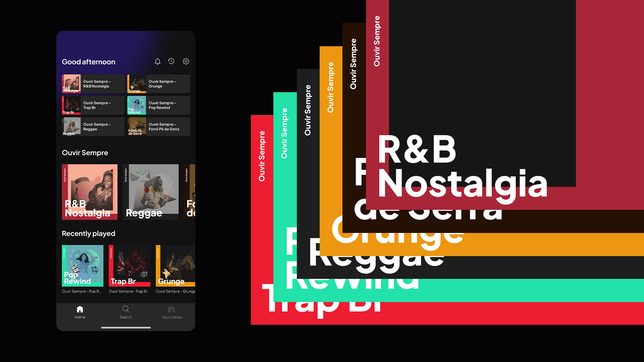Open the Pop Rewind recently played cover
644x362 pixels.
tap(83, 266)
